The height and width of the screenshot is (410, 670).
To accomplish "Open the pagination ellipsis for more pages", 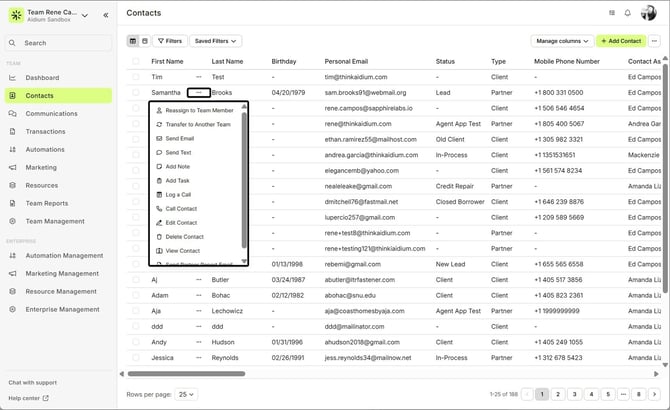I will click(623, 394).
